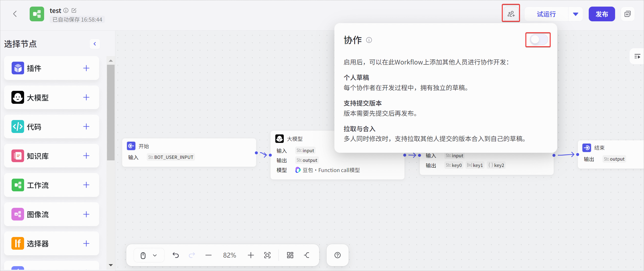Open info icon beside 协作 heading

tap(369, 40)
